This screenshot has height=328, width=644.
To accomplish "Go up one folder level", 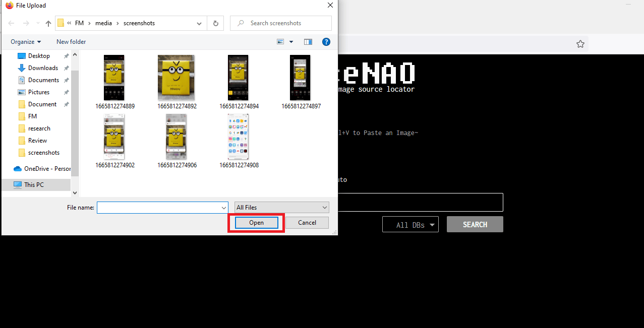I will [48, 23].
